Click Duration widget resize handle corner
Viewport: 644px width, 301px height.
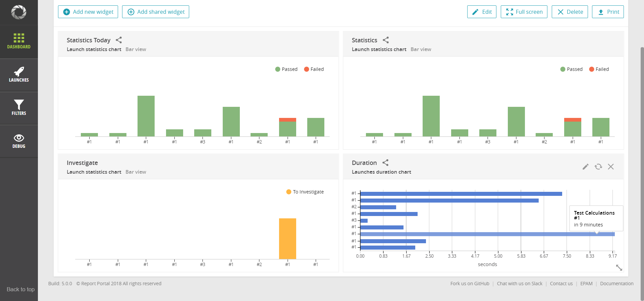click(619, 267)
